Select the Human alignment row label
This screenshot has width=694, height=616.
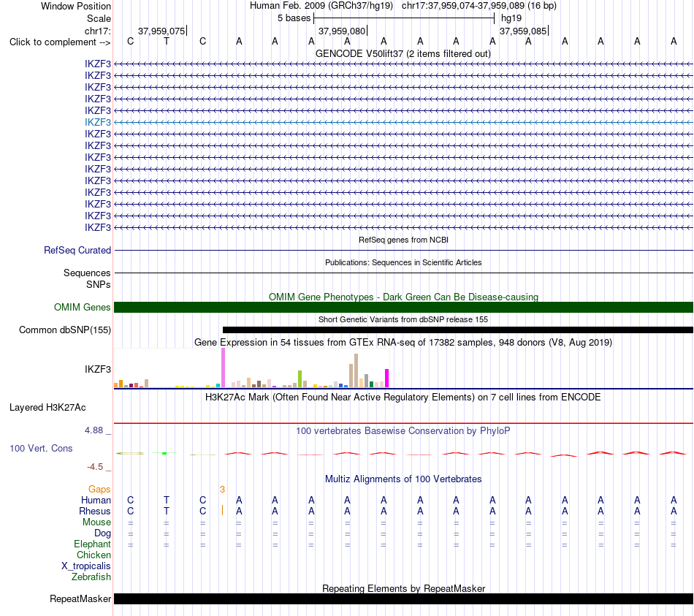pos(96,501)
